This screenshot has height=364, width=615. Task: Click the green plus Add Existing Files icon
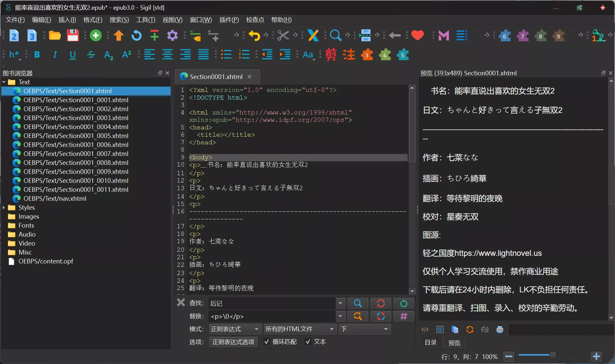click(x=96, y=36)
